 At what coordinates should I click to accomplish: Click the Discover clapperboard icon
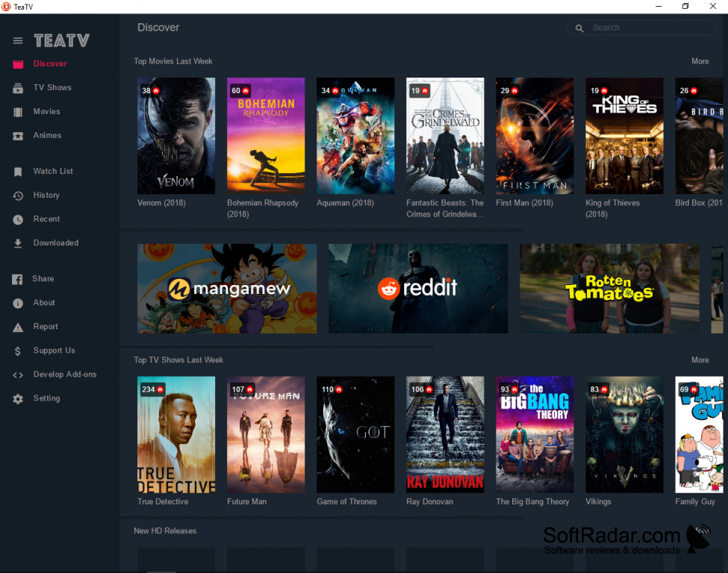click(x=18, y=64)
